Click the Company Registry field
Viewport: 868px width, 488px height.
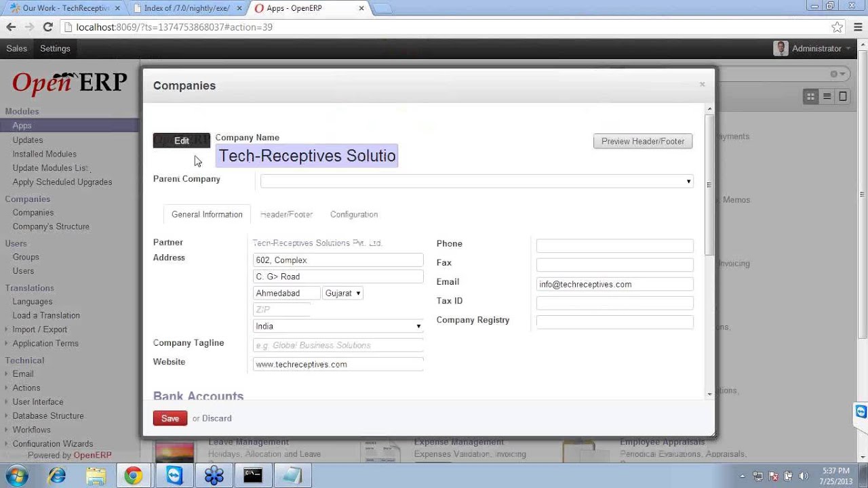tap(615, 322)
